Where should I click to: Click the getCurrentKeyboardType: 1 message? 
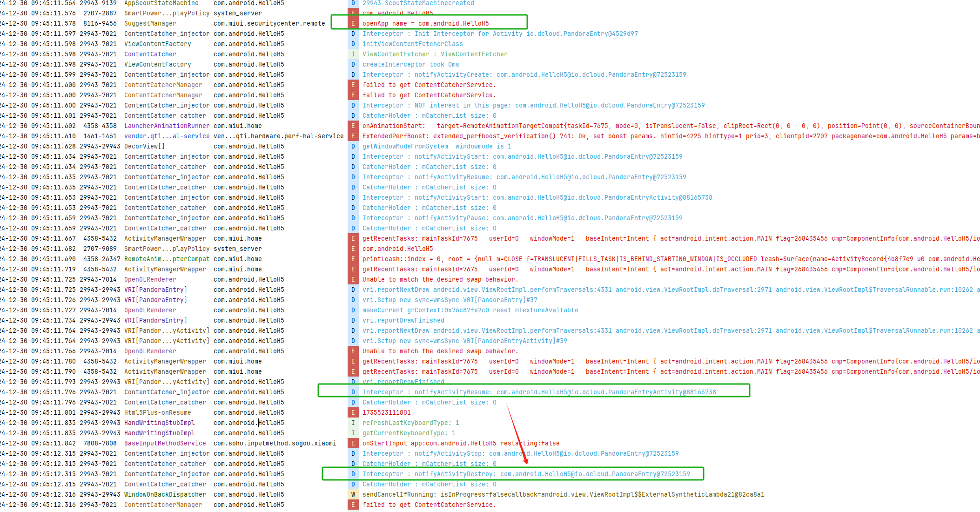[409, 433]
